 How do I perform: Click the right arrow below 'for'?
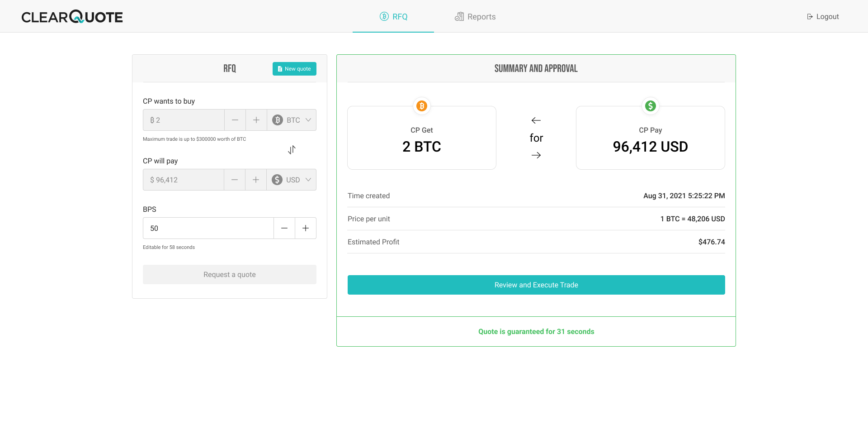[536, 155]
